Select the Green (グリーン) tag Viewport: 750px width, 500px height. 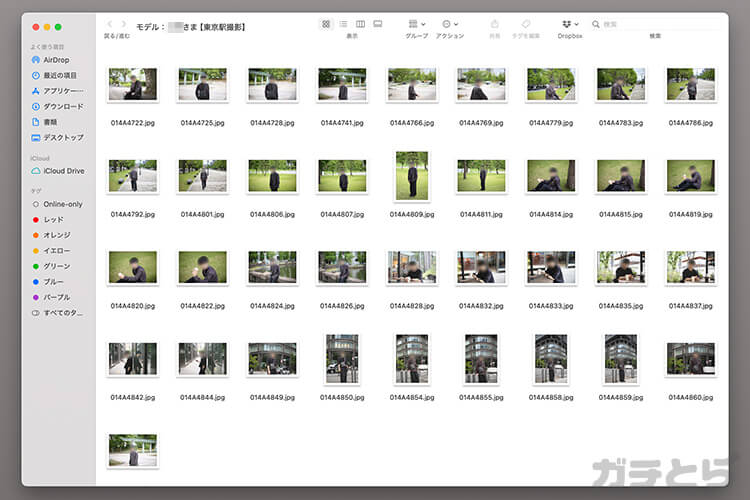51,266
